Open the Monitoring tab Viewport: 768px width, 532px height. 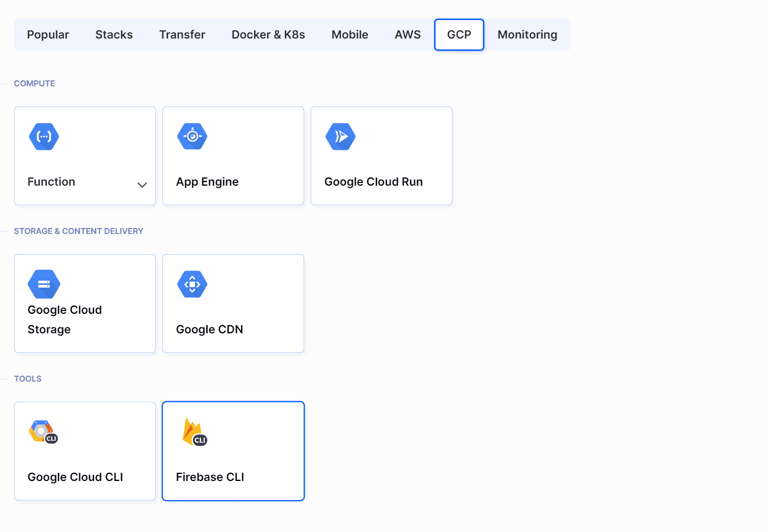click(527, 34)
